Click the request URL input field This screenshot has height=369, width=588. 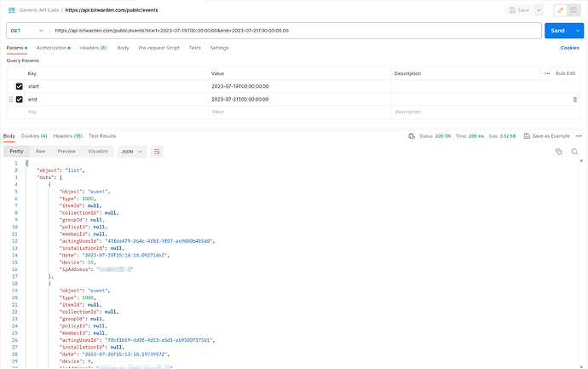pos(296,31)
